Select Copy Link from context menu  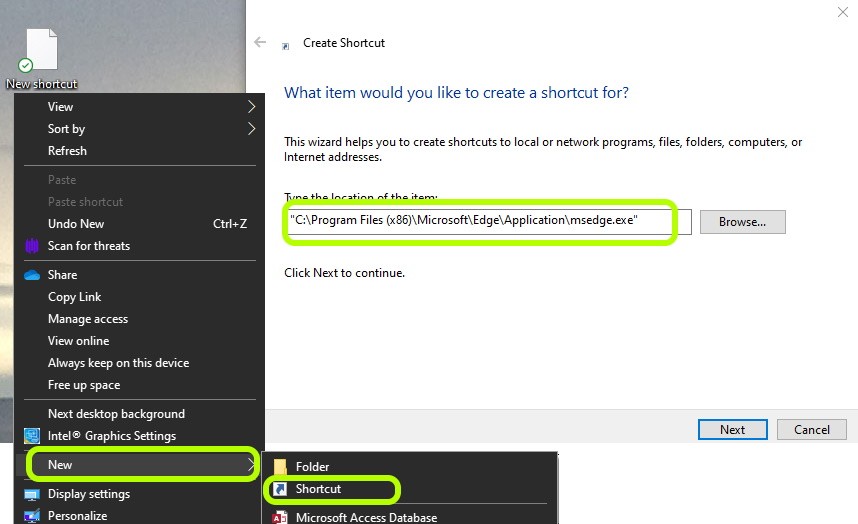click(x=75, y=297)
